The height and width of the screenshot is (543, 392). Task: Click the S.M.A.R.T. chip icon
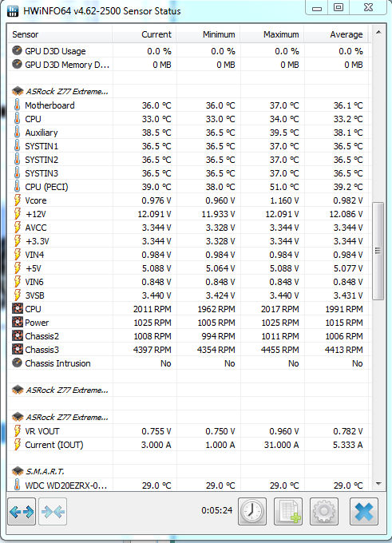tap(18, 471)
